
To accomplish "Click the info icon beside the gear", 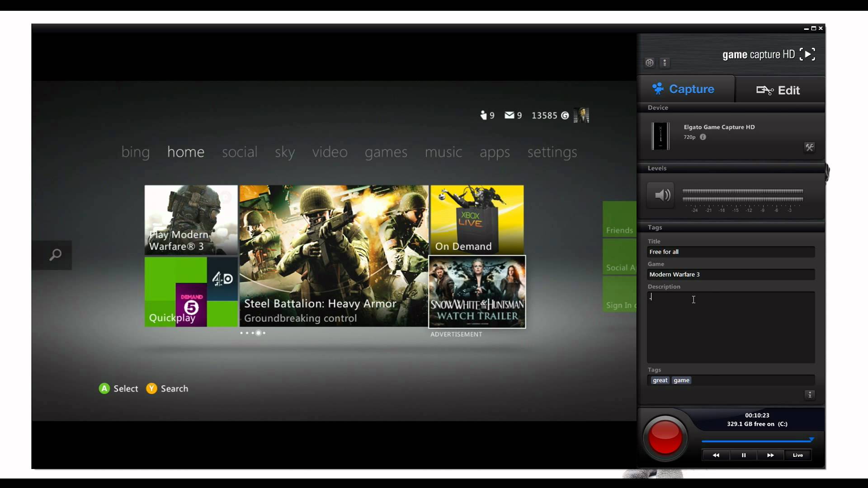I will click(665, 63).
